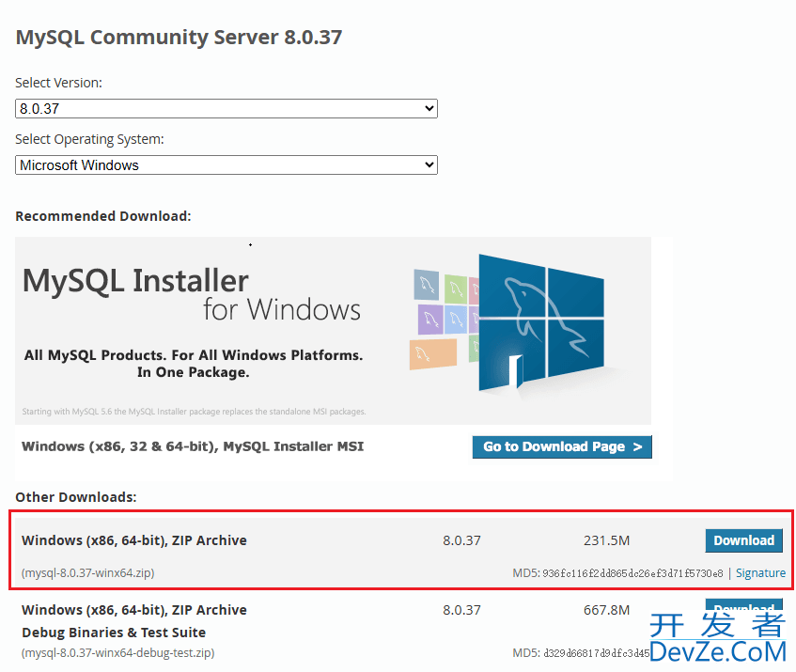Click the MD5 hash 936fc116f2dd865dc26ef3d71f5730e8
The image size is (796, 672).
pyautogui.click(x=632, y=573)
